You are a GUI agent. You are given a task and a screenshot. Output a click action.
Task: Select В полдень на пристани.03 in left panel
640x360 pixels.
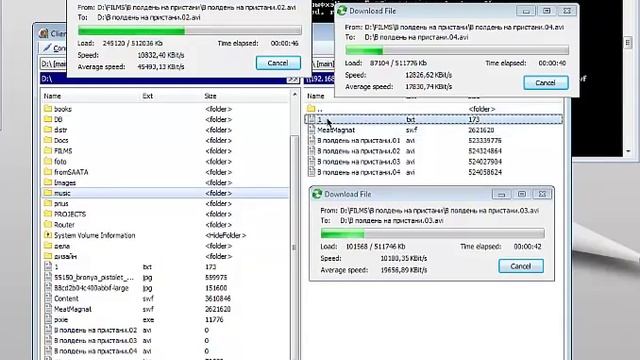[96, 340]
